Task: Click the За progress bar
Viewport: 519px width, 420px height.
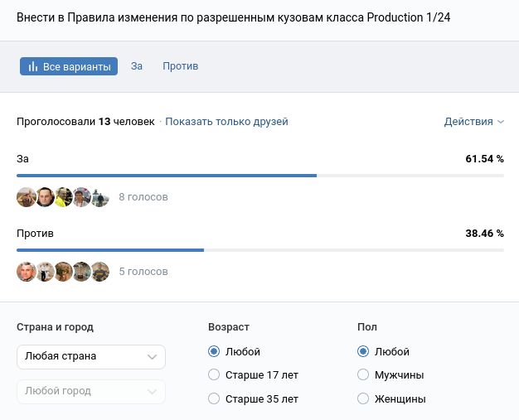Action: click(x=259, y=176)
